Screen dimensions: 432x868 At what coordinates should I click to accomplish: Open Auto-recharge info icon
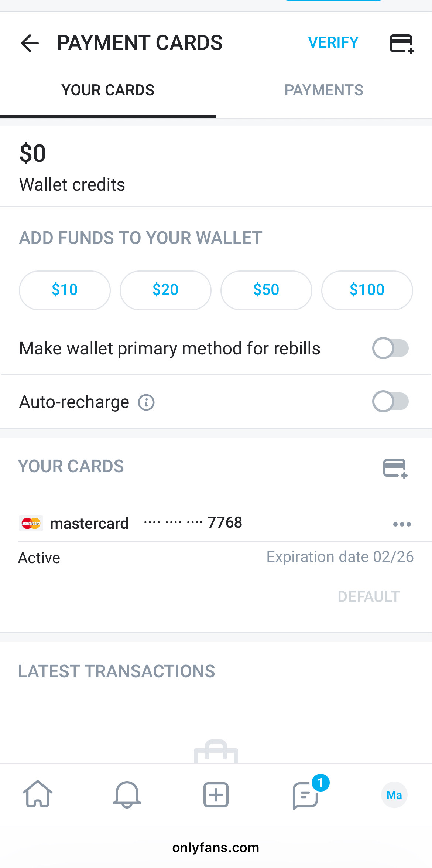146,402
